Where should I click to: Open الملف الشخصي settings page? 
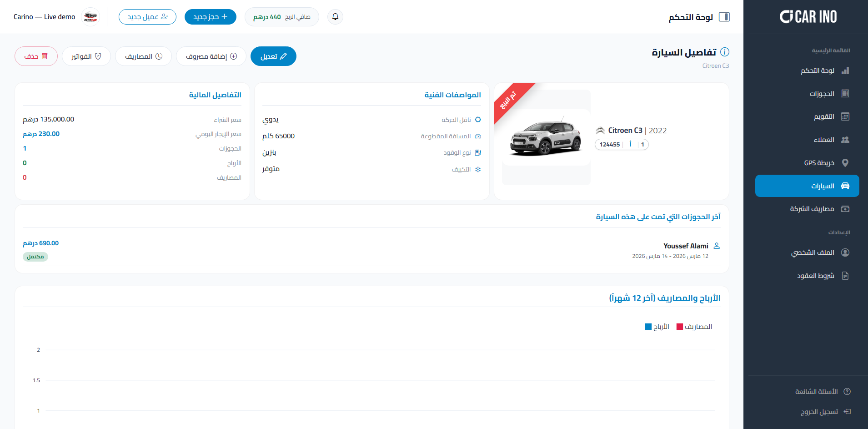(x=807, y=252)
